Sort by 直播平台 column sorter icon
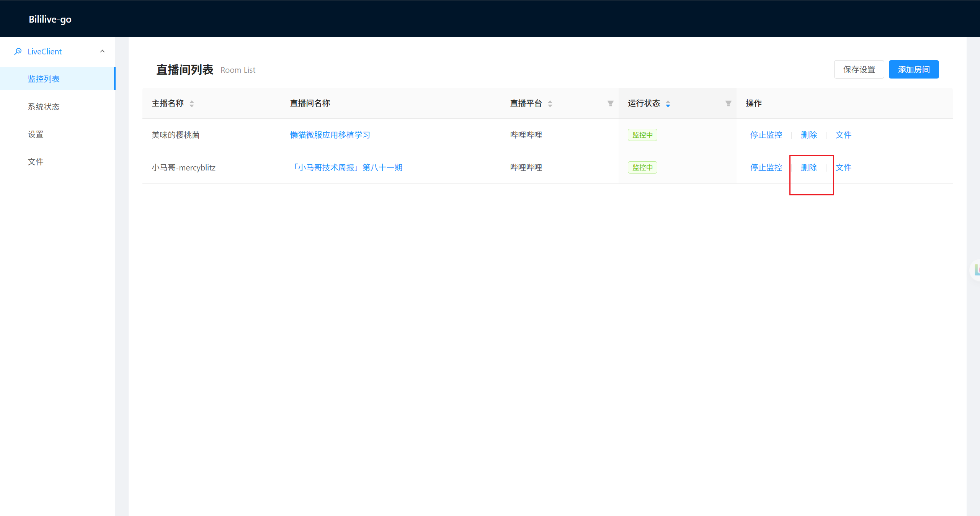 550,103
